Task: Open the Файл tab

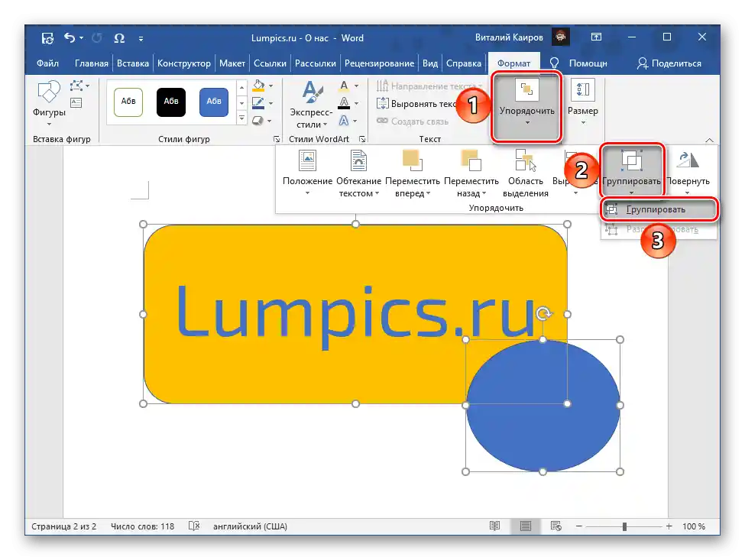Action: [47, 63]
